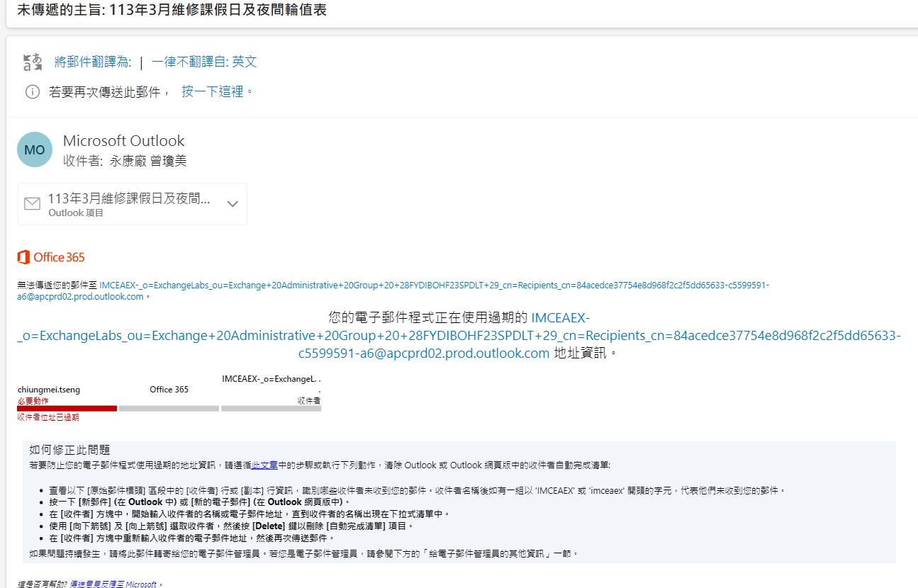
Task: Click the info circle icon
Action: tap(33, 92)
